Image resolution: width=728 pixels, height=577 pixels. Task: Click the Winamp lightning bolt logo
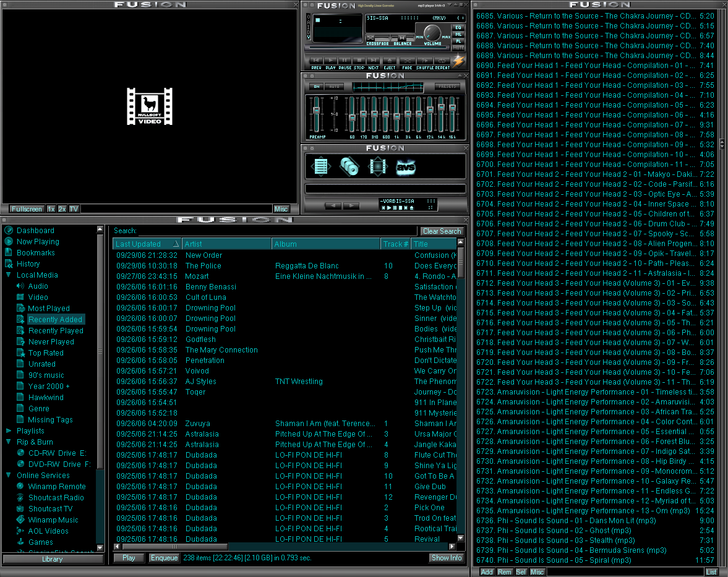click(458, 61)
